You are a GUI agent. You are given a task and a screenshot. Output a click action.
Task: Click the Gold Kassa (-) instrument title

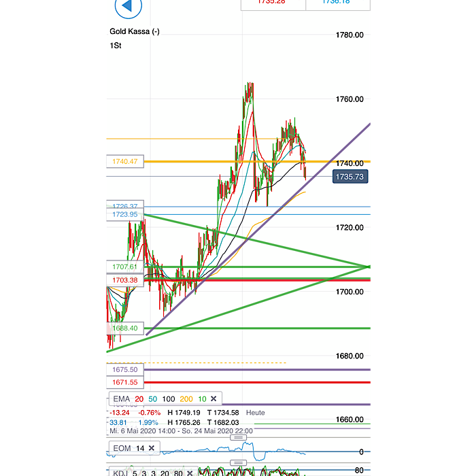pos(135,31)
